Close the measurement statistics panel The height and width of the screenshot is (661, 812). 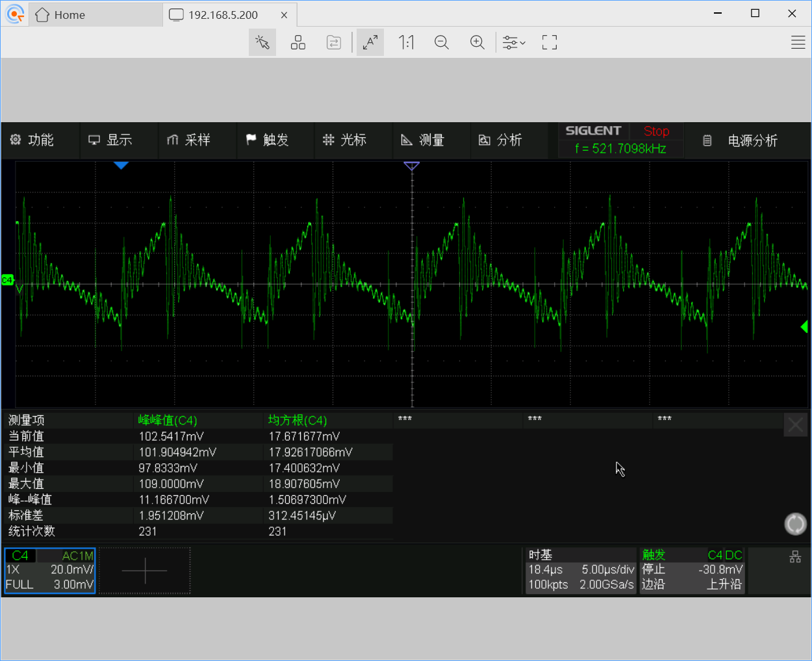795,426
